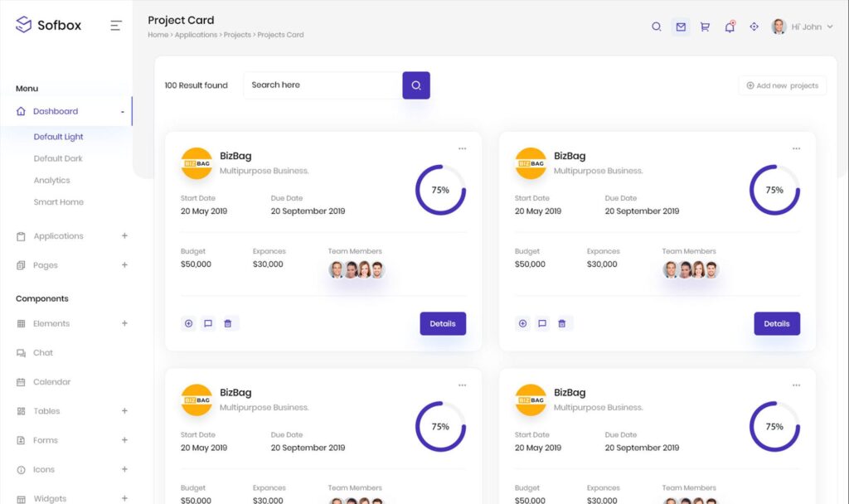
Task: Open three-dot menu on first project card
Action: [462, 149]
